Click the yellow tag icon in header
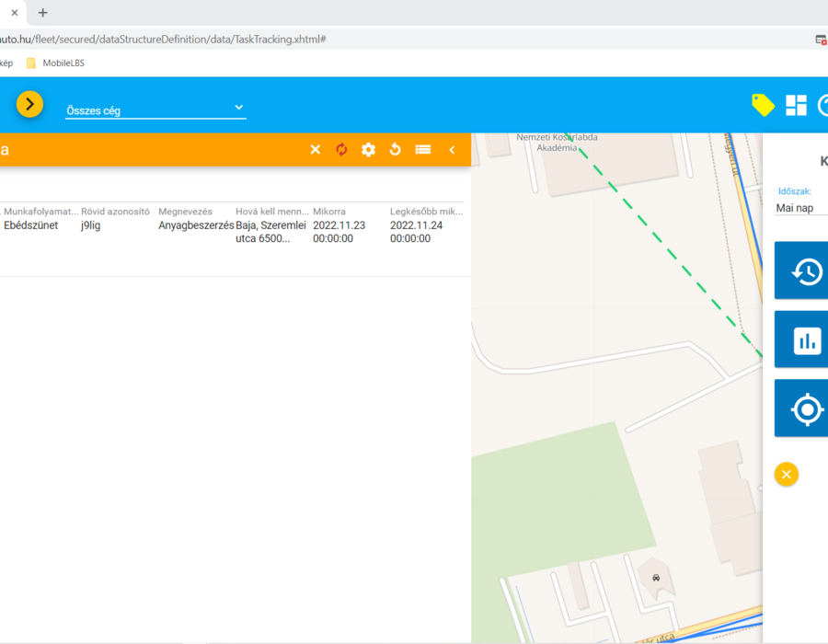The width and height of the screenshot is (828, 644). (763, 105)
